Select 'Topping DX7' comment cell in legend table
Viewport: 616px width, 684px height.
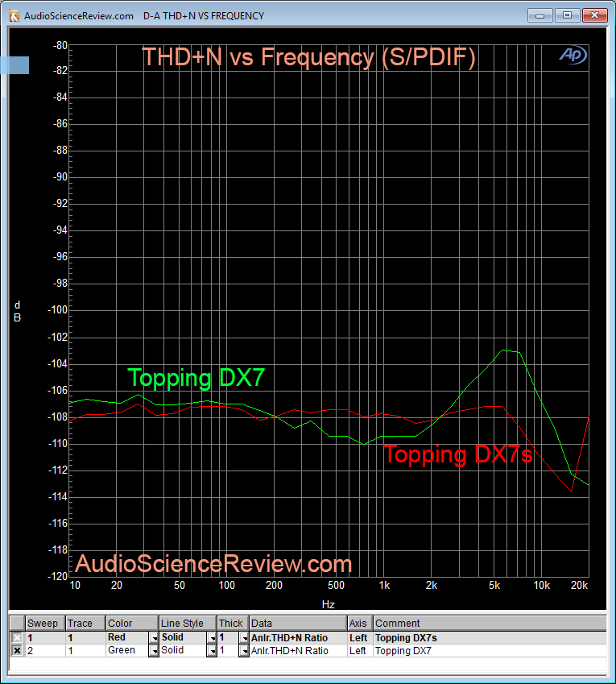point(490,651)
